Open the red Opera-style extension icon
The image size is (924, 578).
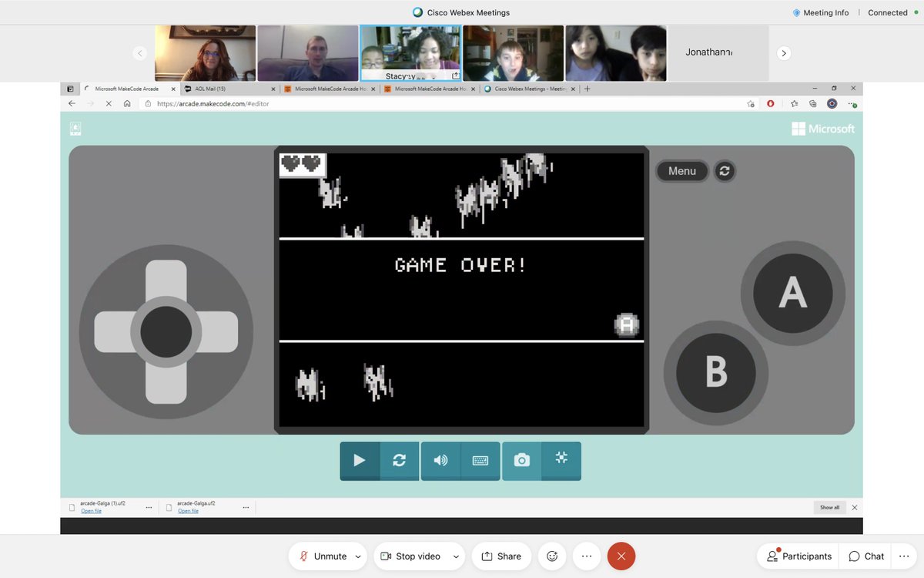coord(770,103)
